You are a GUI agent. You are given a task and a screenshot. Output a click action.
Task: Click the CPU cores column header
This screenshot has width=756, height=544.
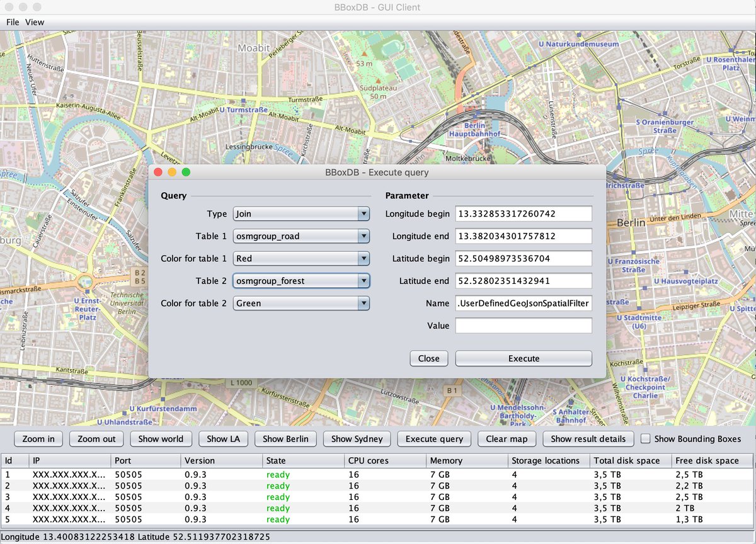386,461
